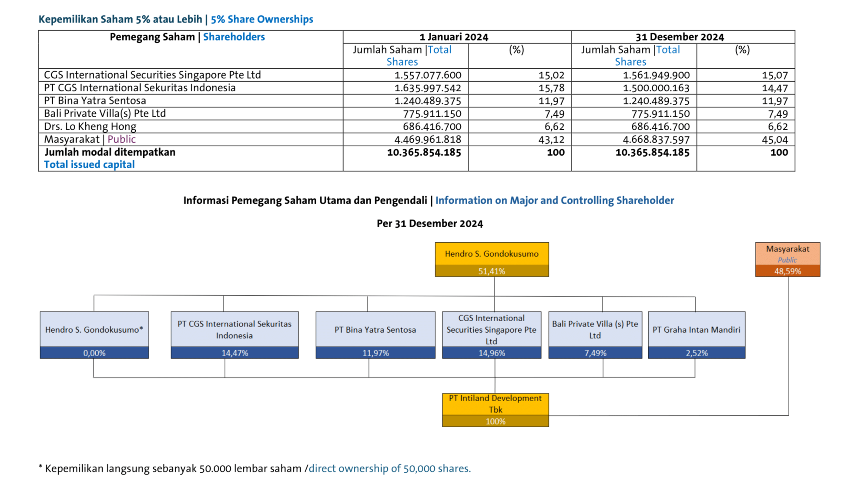Click the Information on Major and Controlling Shareholder heading

554,200
